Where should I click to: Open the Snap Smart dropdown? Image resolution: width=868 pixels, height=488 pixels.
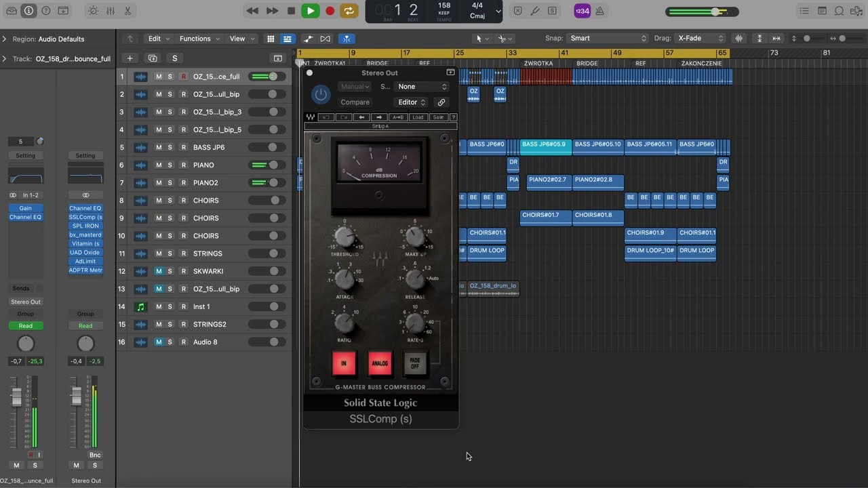click(608, 39)
